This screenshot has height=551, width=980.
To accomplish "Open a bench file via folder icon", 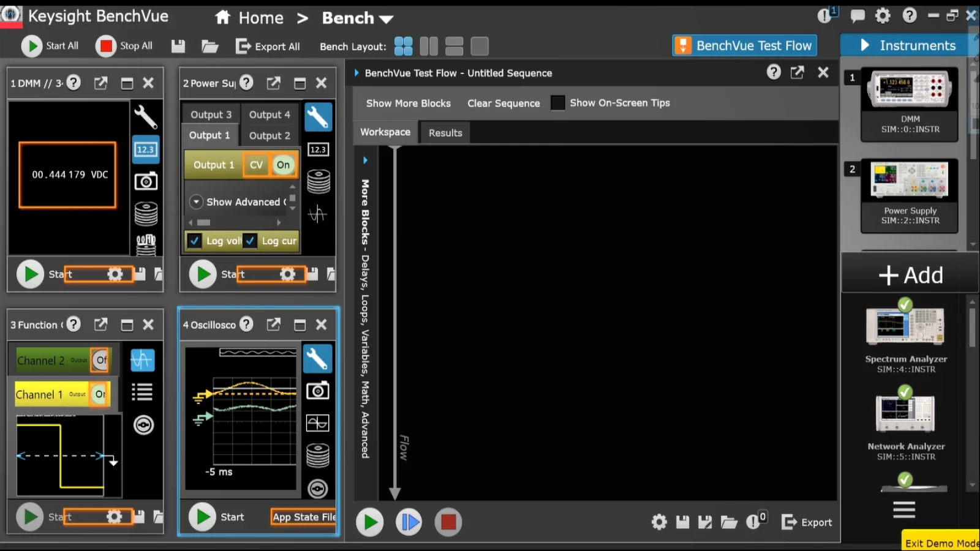I will coord(210,46).
